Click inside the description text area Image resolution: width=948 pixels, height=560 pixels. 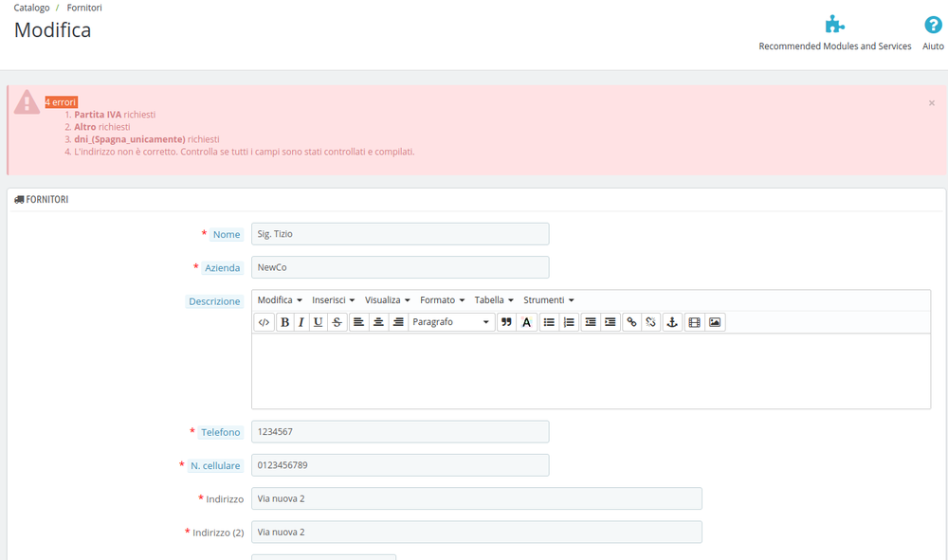(591, 370)
